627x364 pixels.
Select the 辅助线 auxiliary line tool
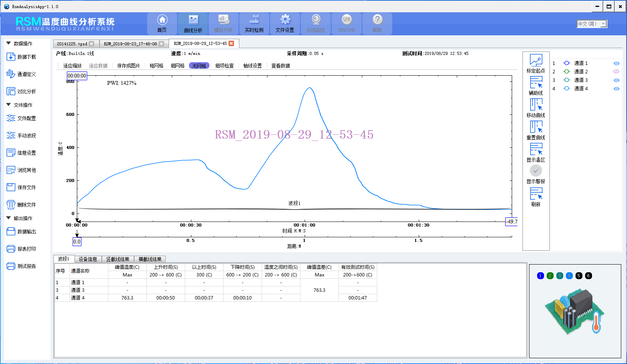click(x=536, y=83)
